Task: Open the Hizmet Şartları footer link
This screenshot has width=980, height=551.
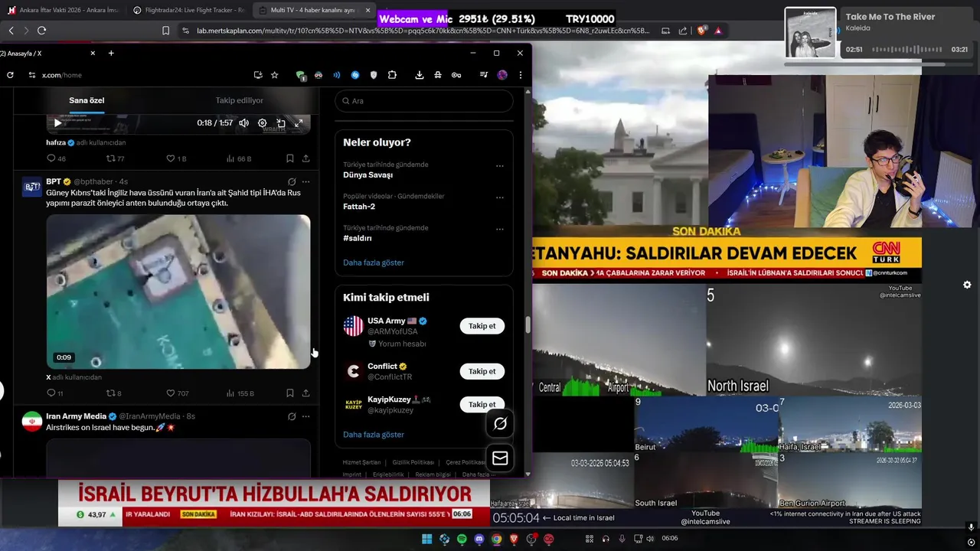Action: coord(361,462)
